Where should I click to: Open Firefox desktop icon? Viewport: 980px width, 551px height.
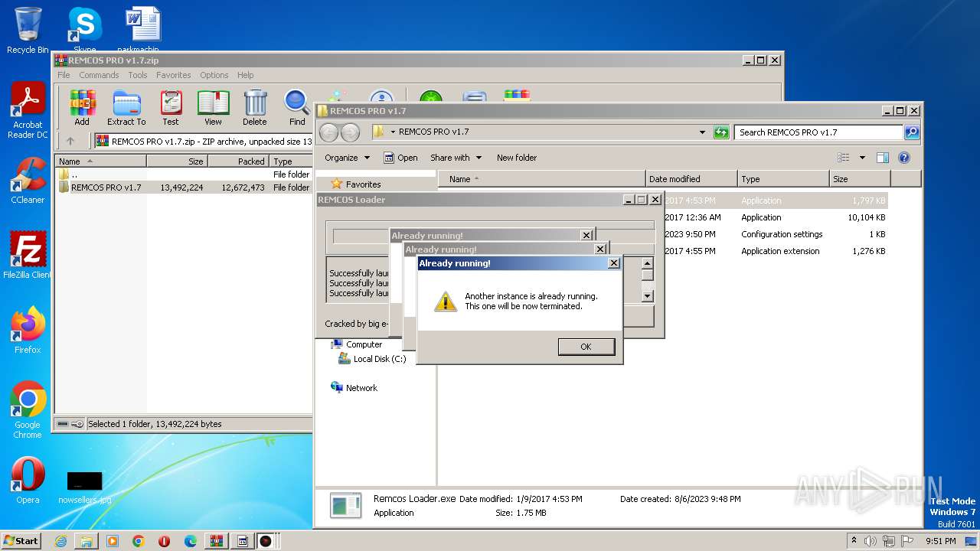pos(28,330)
